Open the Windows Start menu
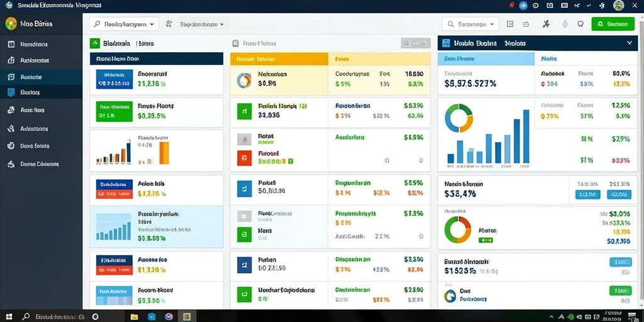The width and height of the screenshot is (644, 322). pyautogui.click(x=9, y=317)
